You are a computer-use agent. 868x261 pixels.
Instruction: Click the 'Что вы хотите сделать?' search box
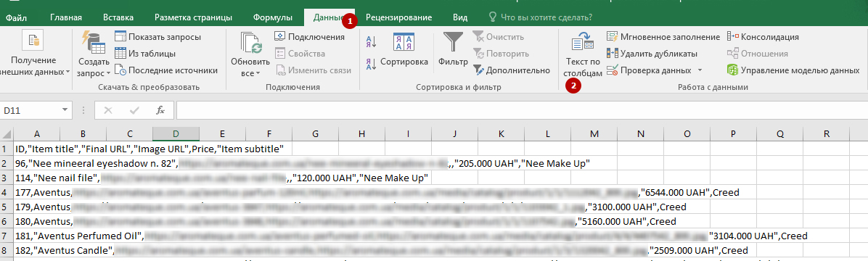point(540,17)
